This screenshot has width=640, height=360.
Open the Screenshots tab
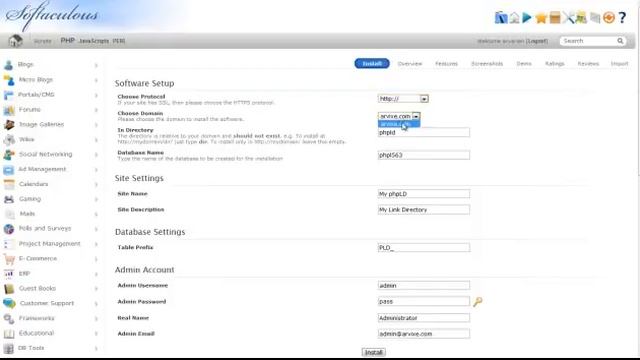(x=487, y=64)
